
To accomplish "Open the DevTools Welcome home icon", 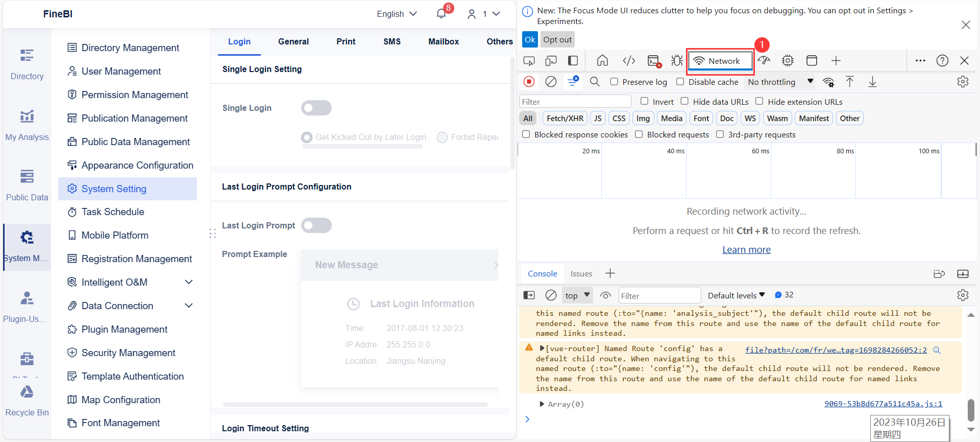I will coord(602,61).
